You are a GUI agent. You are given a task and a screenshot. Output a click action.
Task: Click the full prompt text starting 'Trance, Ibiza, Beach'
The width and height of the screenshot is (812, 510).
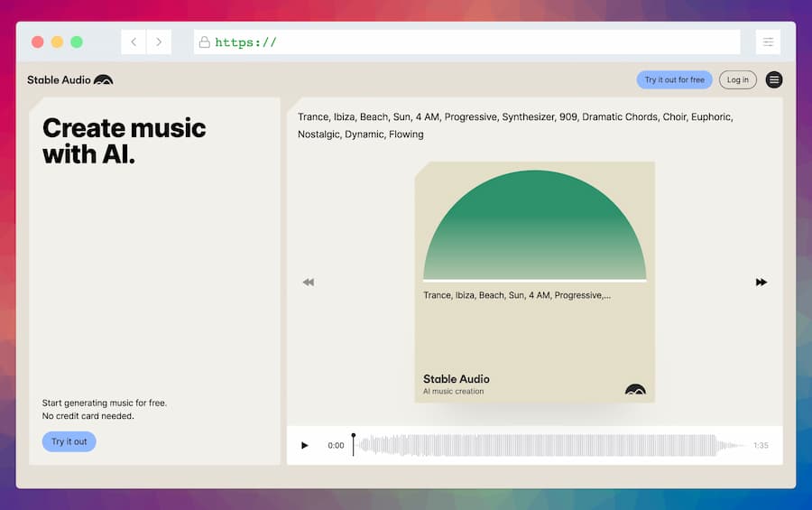(x=515, y=125)
